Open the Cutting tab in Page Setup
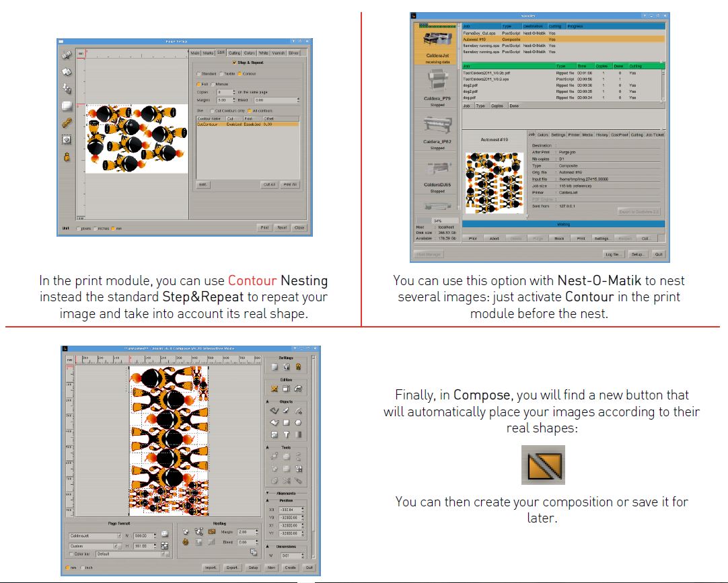Image resolution: width=728 pixels, height=583 pixels. click(234, 53)
